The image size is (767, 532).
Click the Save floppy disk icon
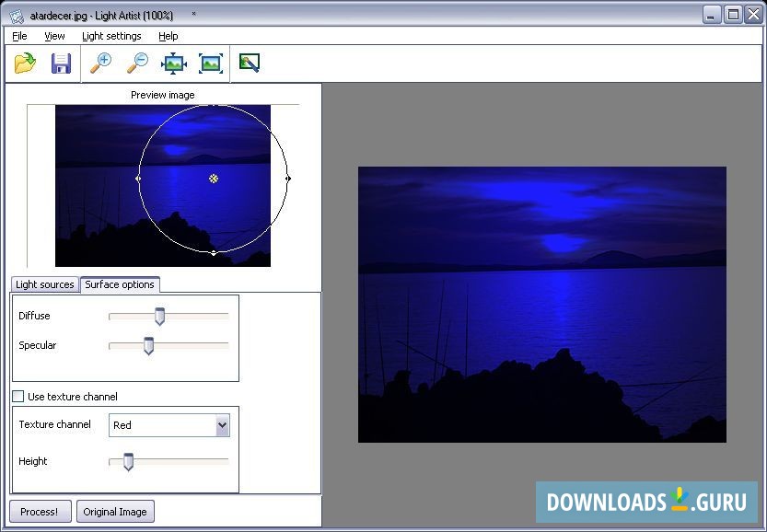[x=61, y=63]
